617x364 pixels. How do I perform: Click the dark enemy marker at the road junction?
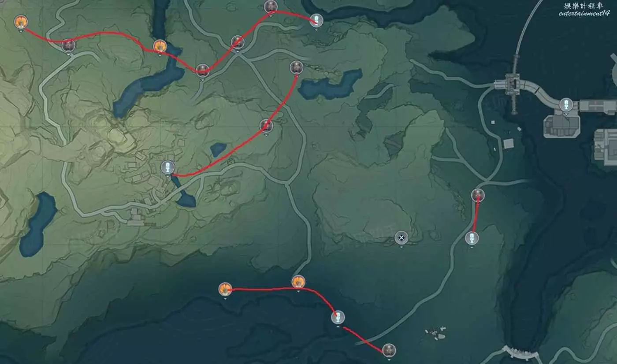coord(238,42)
